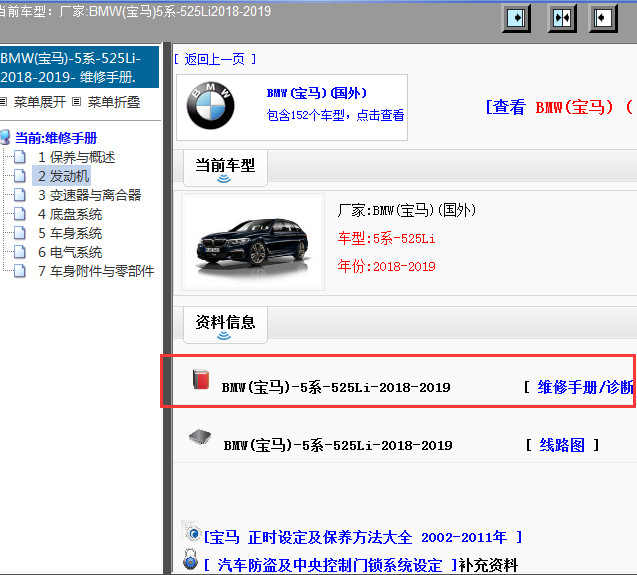Click the 年份:2018-2019 red text
The image size is (637, 575).
click(386, 266)
